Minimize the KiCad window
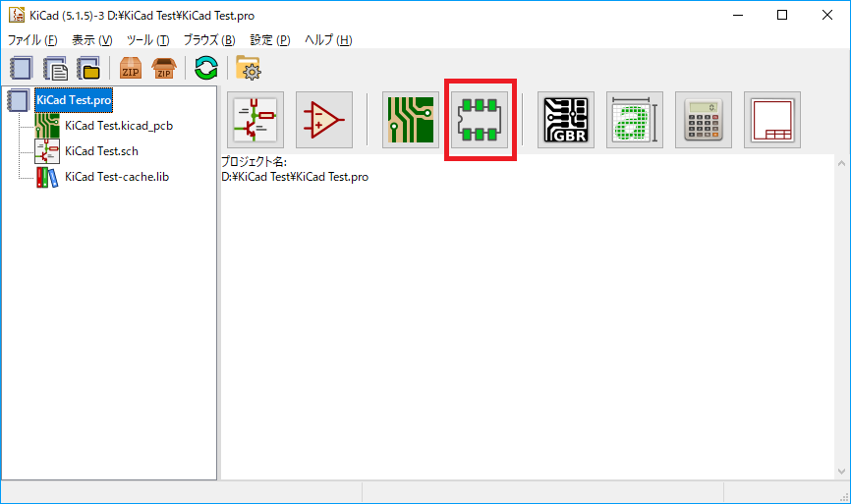This screenshot has width=851, height=504. pyautogui.click(x=738, y=15)
